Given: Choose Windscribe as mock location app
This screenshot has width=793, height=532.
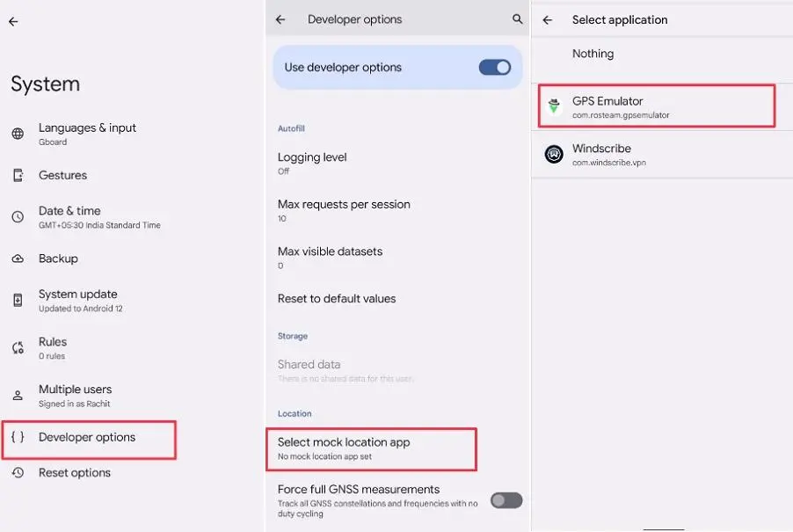Looking at the screenshot, I should [662, 154].
